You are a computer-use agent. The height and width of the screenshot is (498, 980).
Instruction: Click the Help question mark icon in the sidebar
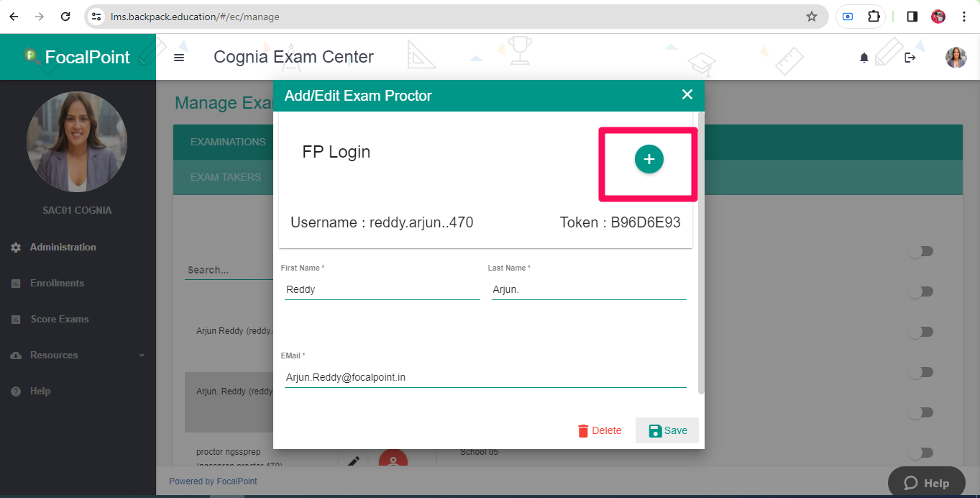[x=16, y=391]
